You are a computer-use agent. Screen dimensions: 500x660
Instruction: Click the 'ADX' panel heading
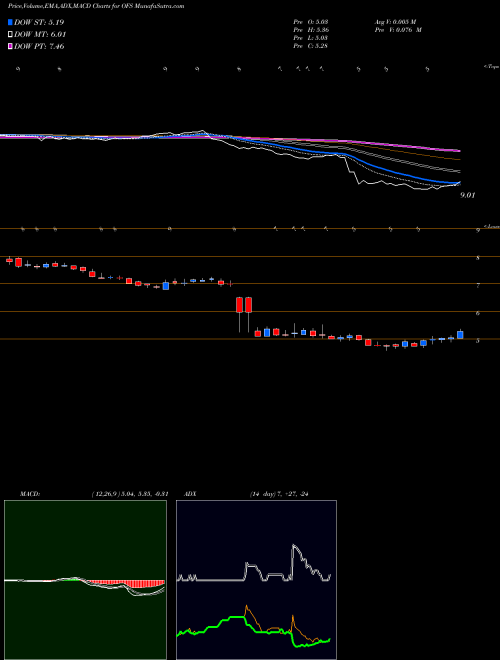pos(190,494)
